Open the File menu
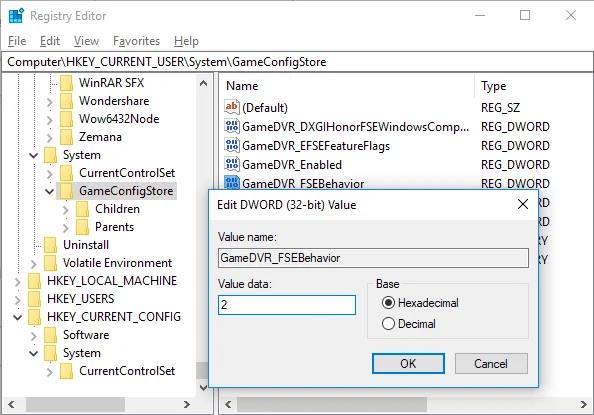 (17, 41)
